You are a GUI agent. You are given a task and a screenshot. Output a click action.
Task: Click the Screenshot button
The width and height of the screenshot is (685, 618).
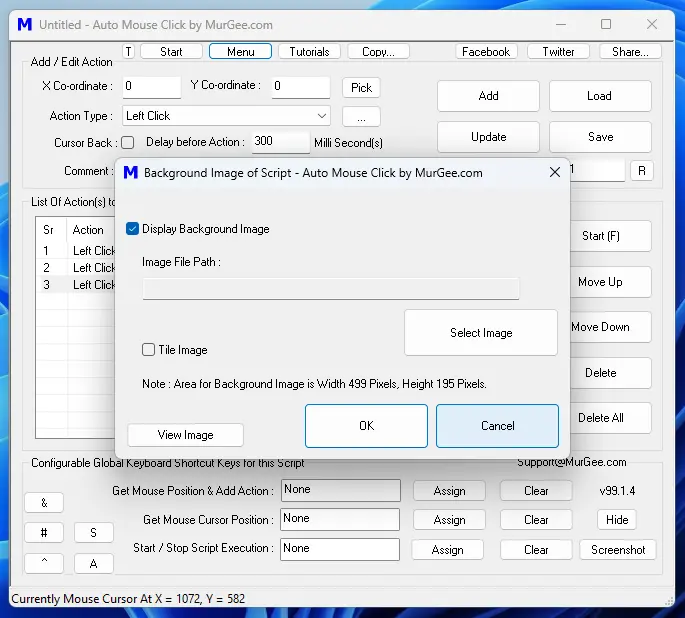click(618, 550)
